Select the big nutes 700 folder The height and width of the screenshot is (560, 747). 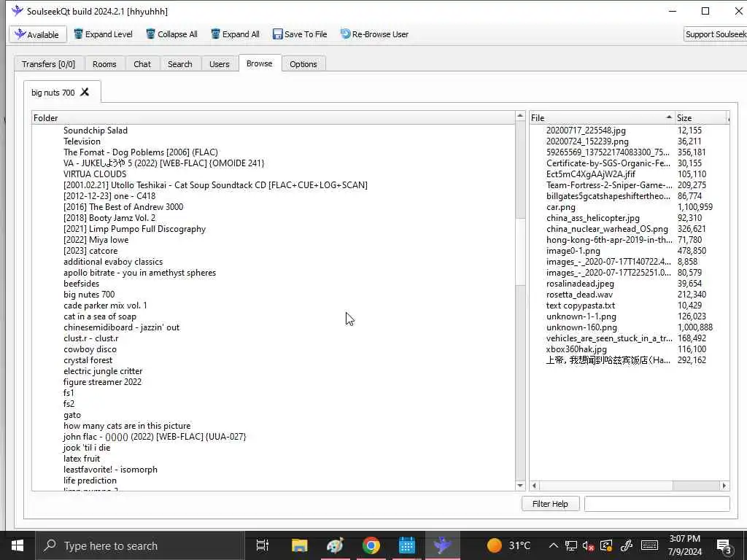[89, 295]
